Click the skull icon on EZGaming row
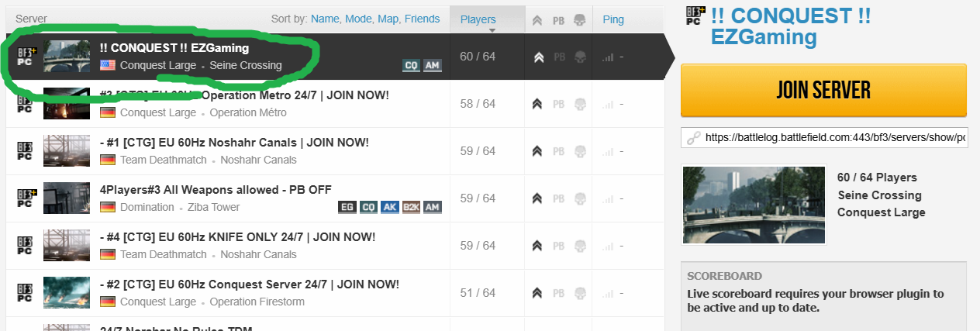The height and width of the screenshot is (331, 980). [x=578, y=57]
